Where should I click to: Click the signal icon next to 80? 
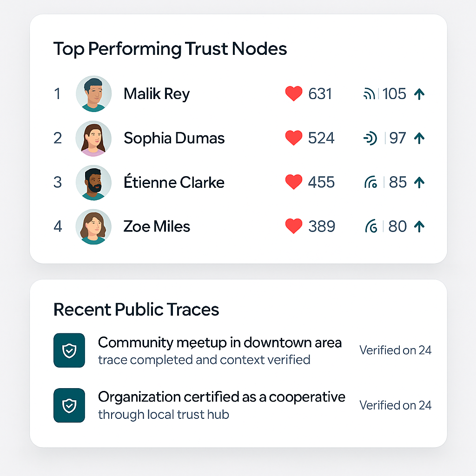tap(371, 226)
